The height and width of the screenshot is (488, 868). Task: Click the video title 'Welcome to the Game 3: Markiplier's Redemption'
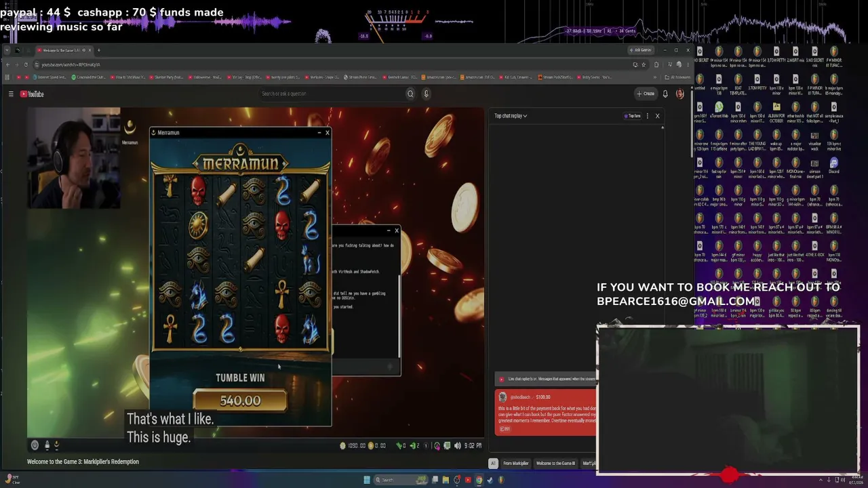(x=83, y=462)
